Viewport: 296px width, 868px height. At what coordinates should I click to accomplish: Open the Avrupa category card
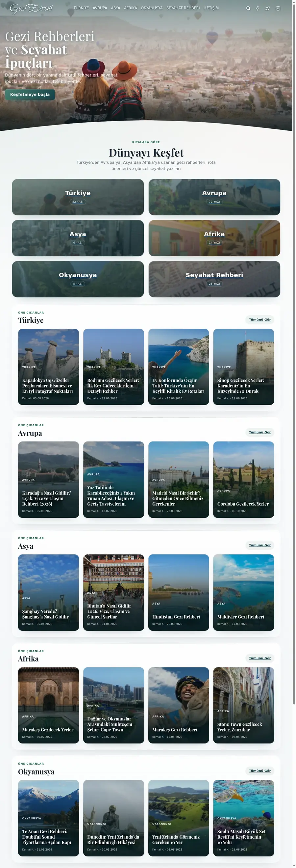coord(214,197)
